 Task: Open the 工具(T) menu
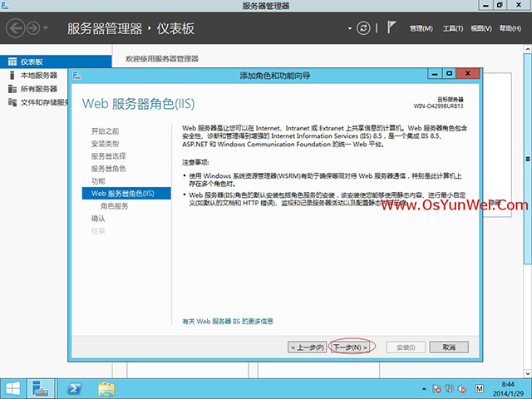click(x=453, y=29)
